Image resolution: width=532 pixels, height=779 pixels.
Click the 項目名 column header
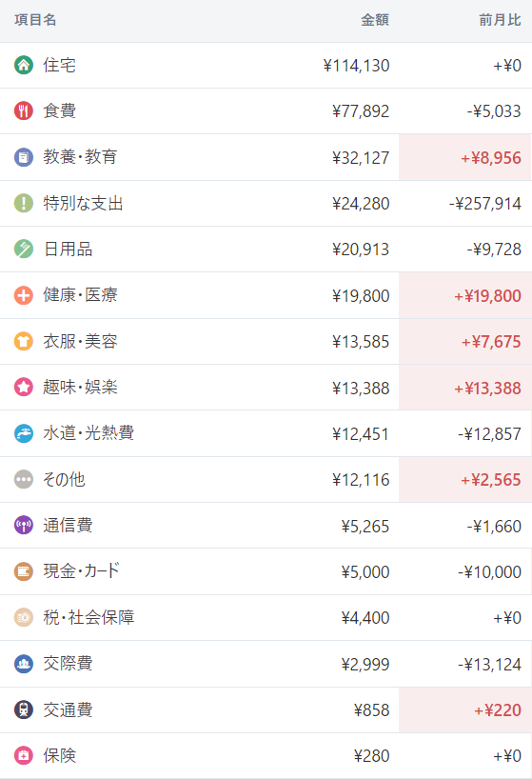click(x=35, y=20)
